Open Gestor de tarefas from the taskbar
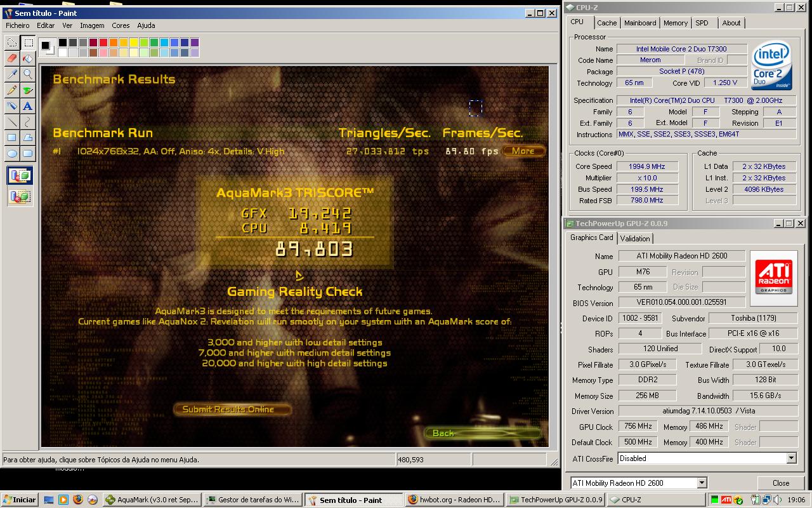Viewport: 812px width, 508px height. 252,500
